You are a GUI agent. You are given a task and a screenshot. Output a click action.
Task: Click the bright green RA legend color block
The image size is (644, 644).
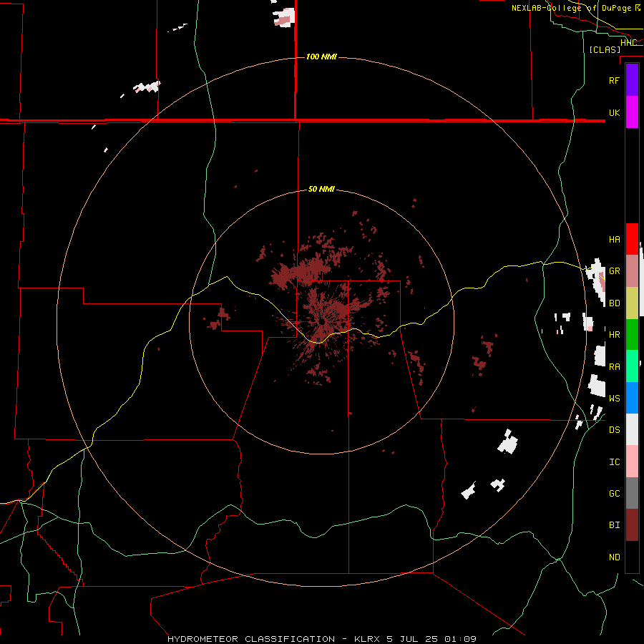tap(632, 366)
